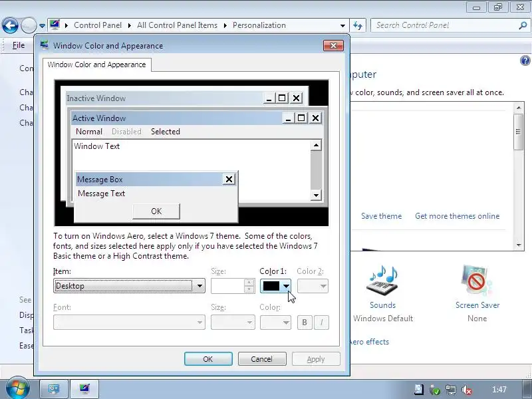
Task: Click the preview scrollbar down arrow
Action: tap(316, 195)
